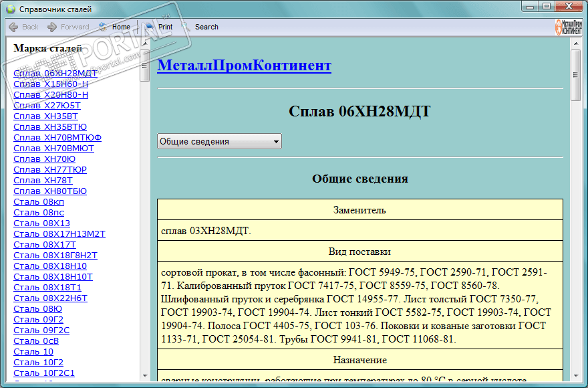Open Сталь 10Г2С1 entry
This screenshot has width=588, height=388.
44,373
